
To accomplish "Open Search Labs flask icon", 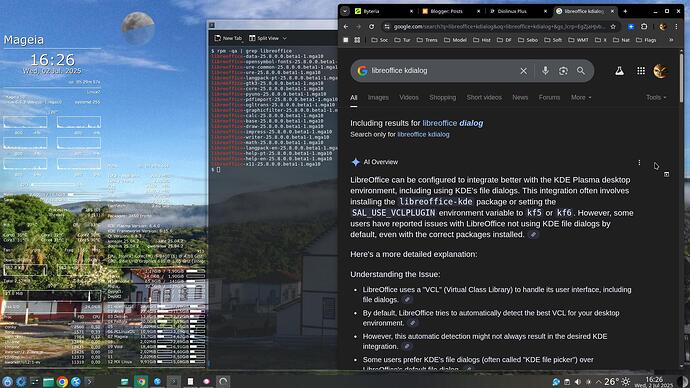I will (619, 71).
